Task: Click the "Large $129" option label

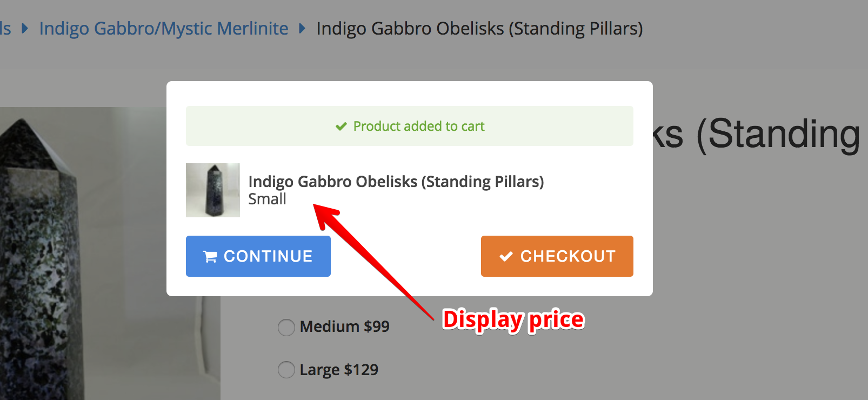Action: pyautogui.click(x=339, y=370)
